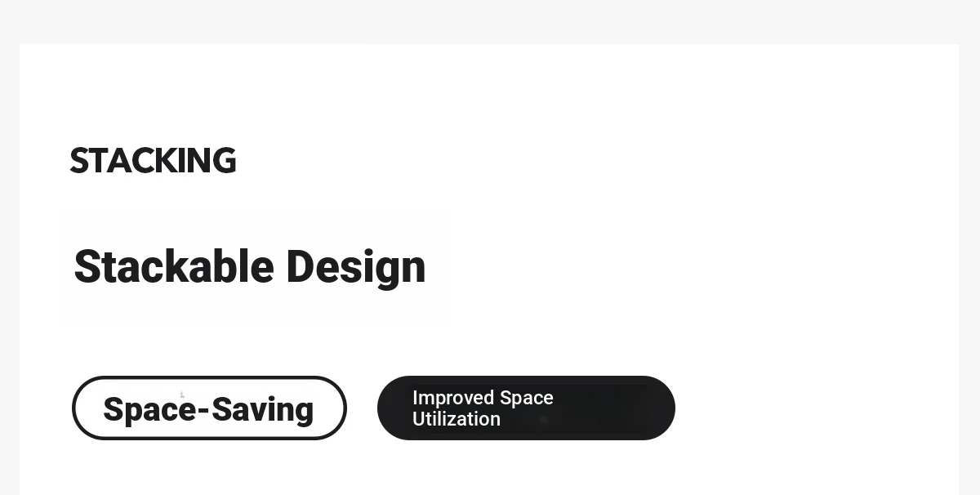Open the Stackable Design title link
The image size is (980, 495).
pos(250,267)
